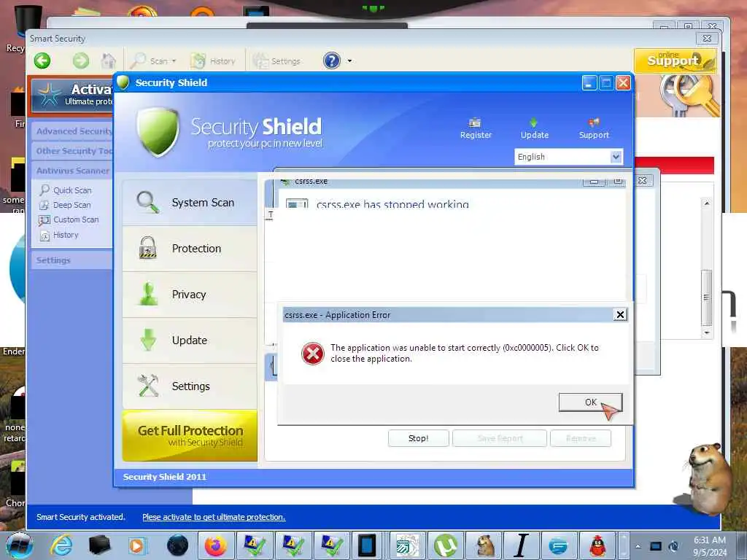Open Internet Explorer from the taskbar

click(x=61, y=545)
